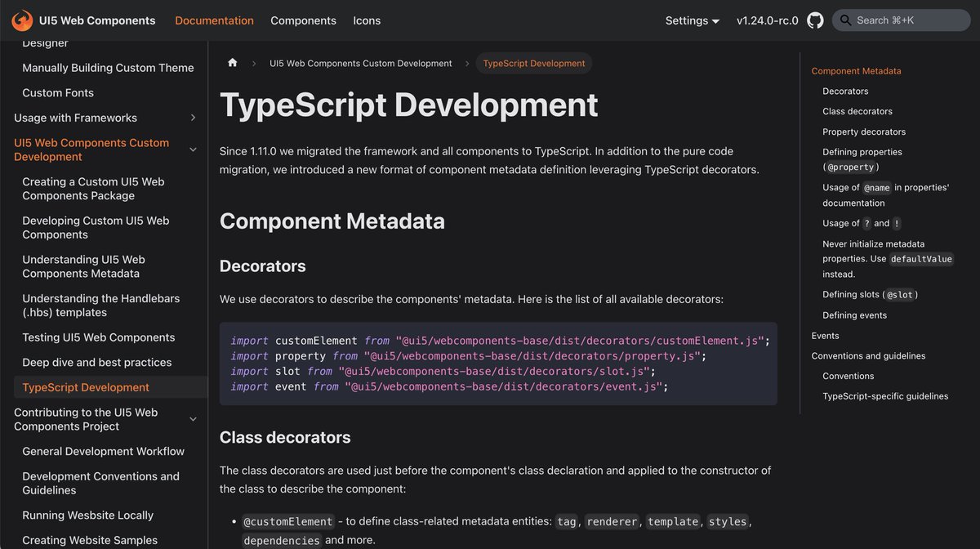Screen dimensions: 980x549
Task: Open Developing Custom UI5 Web Components
Action: coord(96,227)
